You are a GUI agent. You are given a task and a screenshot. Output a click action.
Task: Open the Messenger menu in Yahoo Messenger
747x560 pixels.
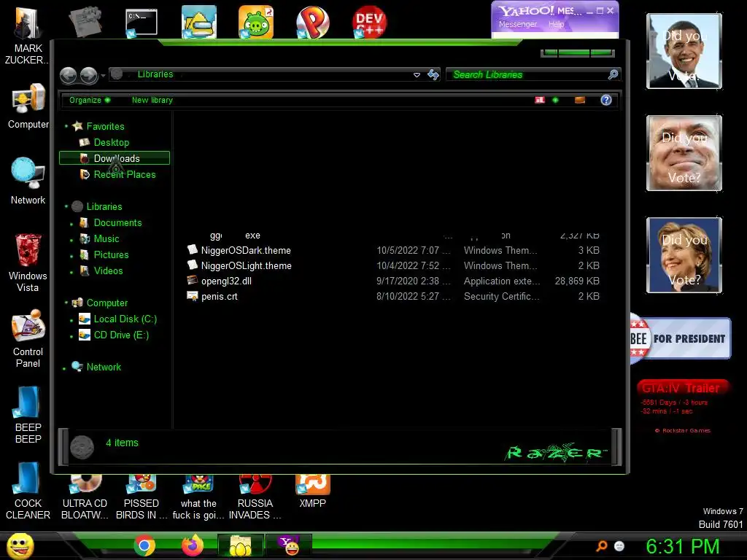(518, 24)
